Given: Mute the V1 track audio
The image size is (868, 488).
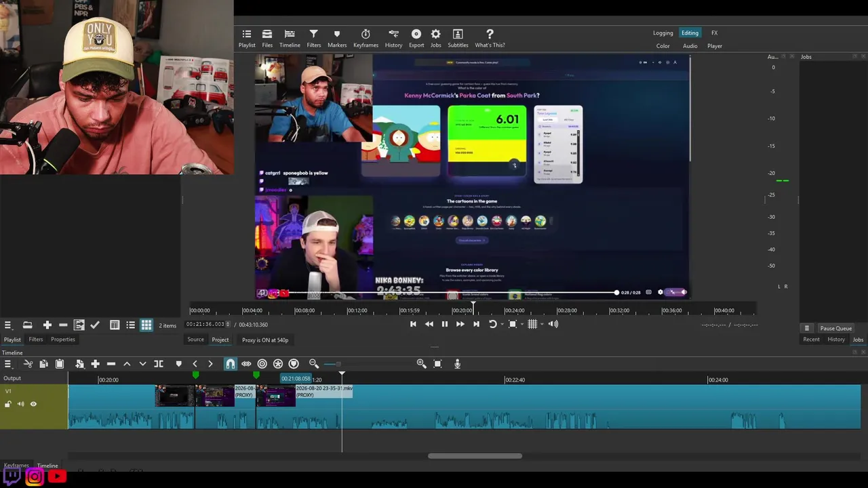Looking at the screenshot, I should tap(21, 404).
